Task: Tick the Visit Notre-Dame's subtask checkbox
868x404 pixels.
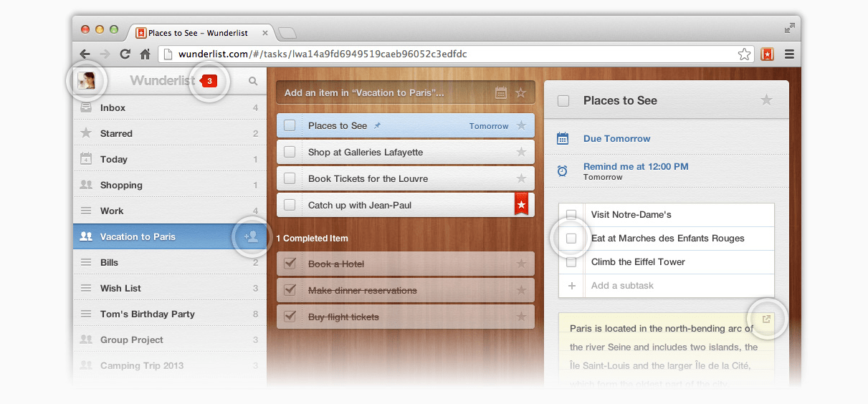Action: pyautogui.click(x=571, y=214)
